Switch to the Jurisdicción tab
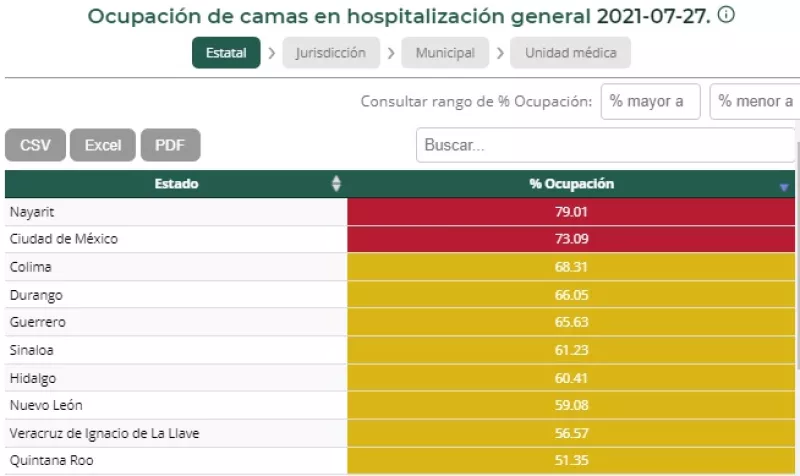This screenshot has height=476, width=800. point(330,53)
